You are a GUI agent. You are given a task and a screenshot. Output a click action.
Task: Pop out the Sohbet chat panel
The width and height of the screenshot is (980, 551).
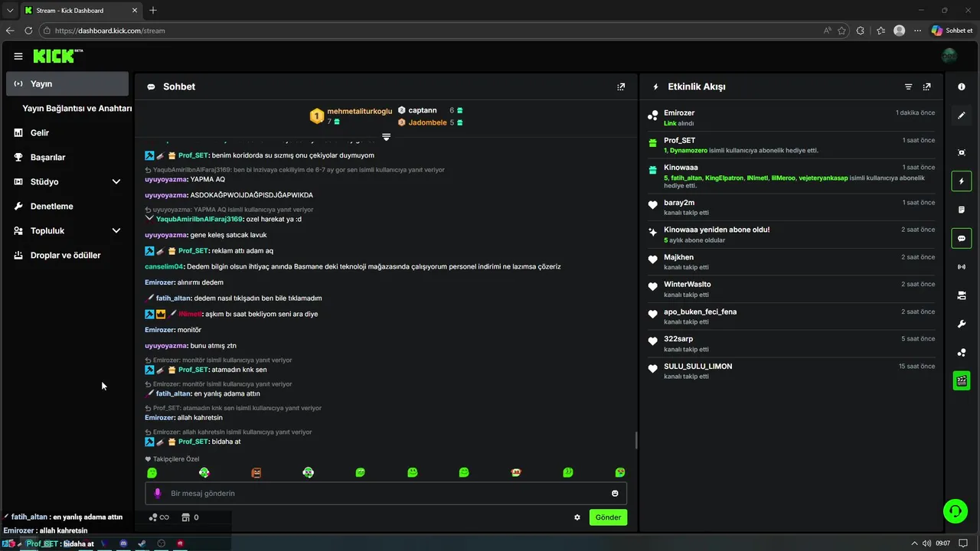(x=621, y=87)
